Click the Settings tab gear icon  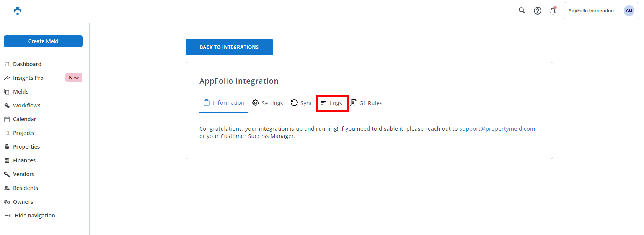pos(256,103)
